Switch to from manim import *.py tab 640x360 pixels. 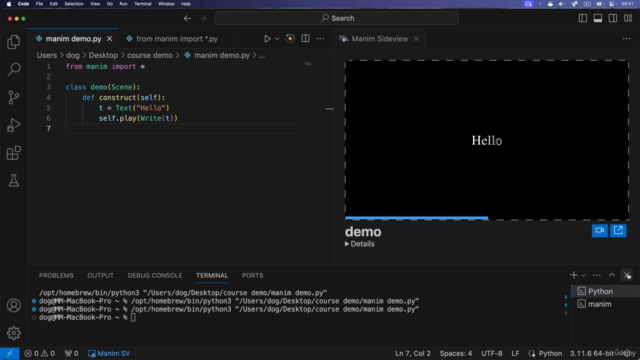[176, 39]
